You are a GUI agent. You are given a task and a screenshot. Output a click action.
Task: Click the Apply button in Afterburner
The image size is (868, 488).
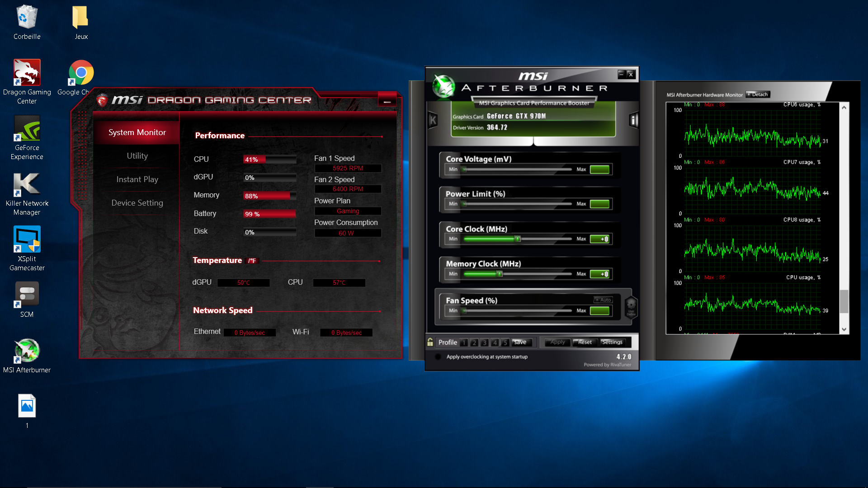557,342
